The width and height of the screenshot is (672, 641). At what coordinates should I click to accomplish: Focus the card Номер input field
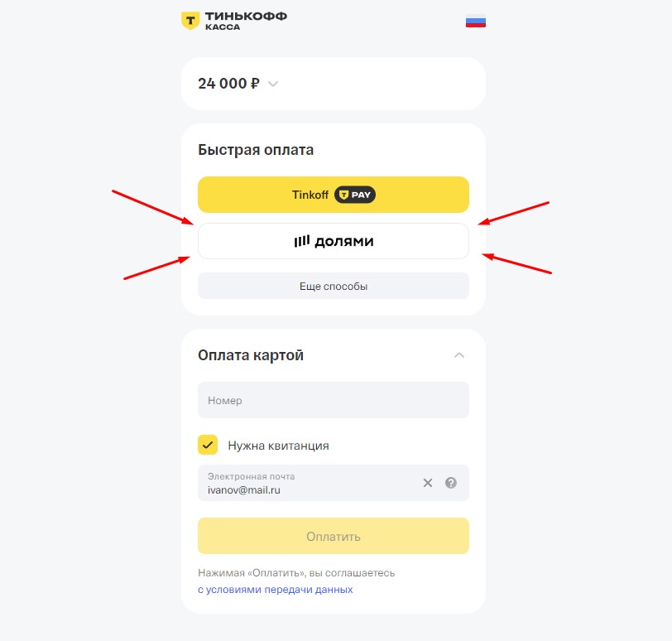[x=333, y=400]
